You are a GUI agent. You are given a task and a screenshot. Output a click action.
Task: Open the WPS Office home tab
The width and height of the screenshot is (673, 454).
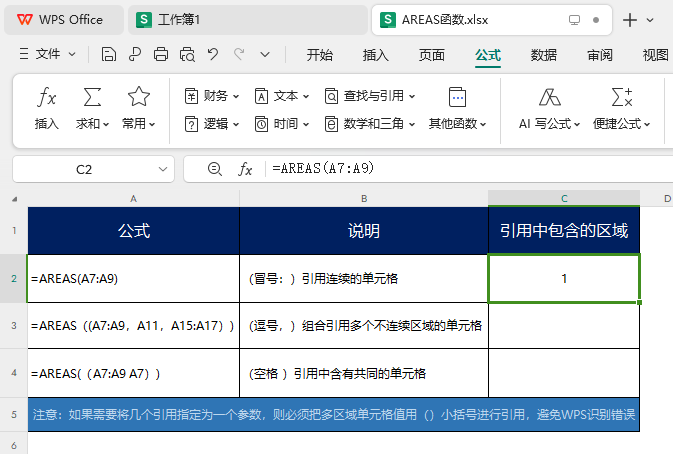point(64,20)
